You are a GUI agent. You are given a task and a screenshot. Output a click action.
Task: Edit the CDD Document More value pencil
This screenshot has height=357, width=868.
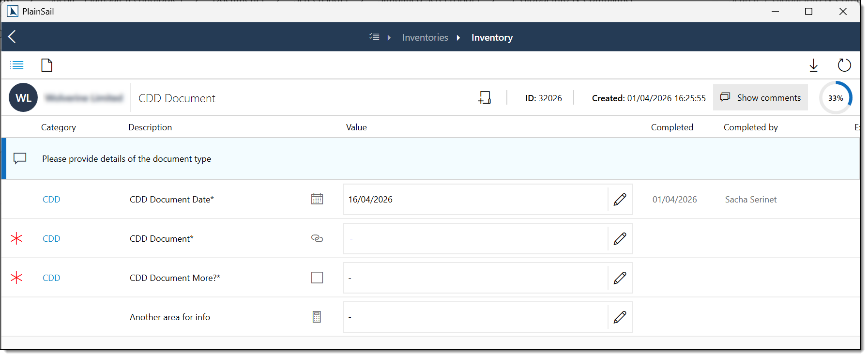[620, 278]
